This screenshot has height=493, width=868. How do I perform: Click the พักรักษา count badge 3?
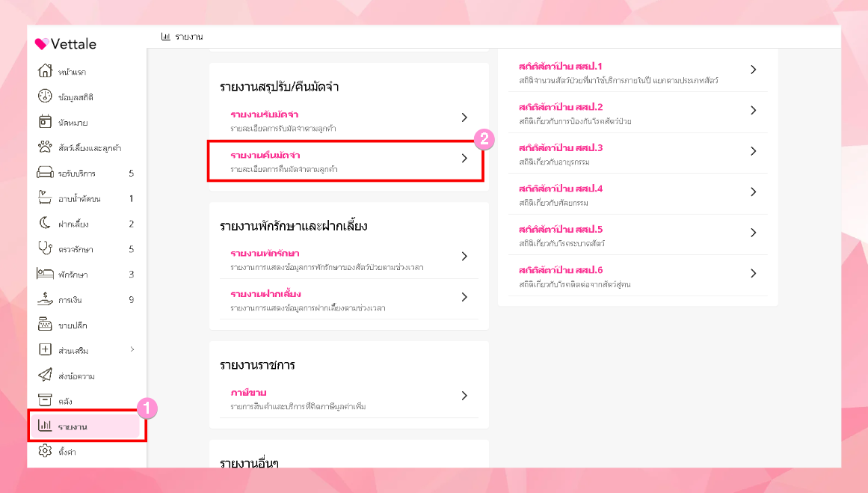pos(131,275)
